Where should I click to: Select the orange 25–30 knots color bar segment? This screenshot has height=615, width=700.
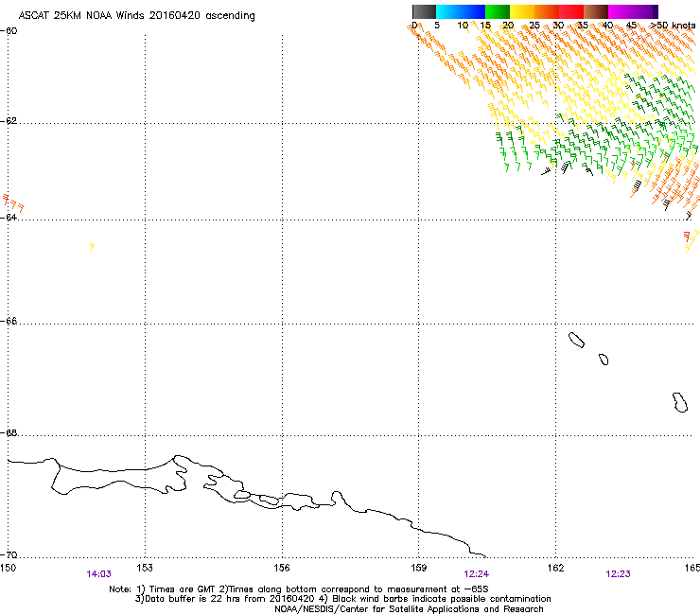(547, 11)
